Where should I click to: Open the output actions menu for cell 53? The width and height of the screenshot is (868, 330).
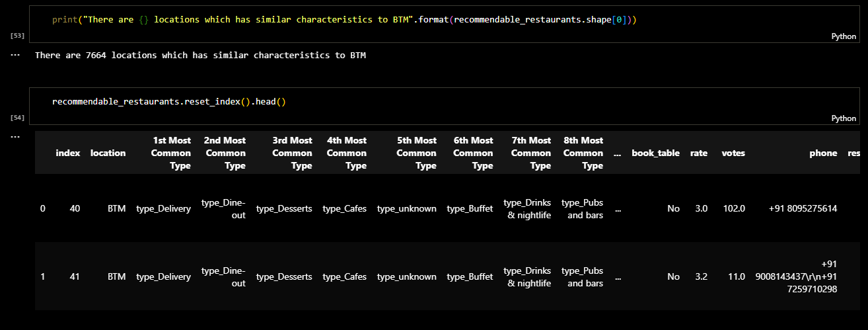click(x=15, y=56)
